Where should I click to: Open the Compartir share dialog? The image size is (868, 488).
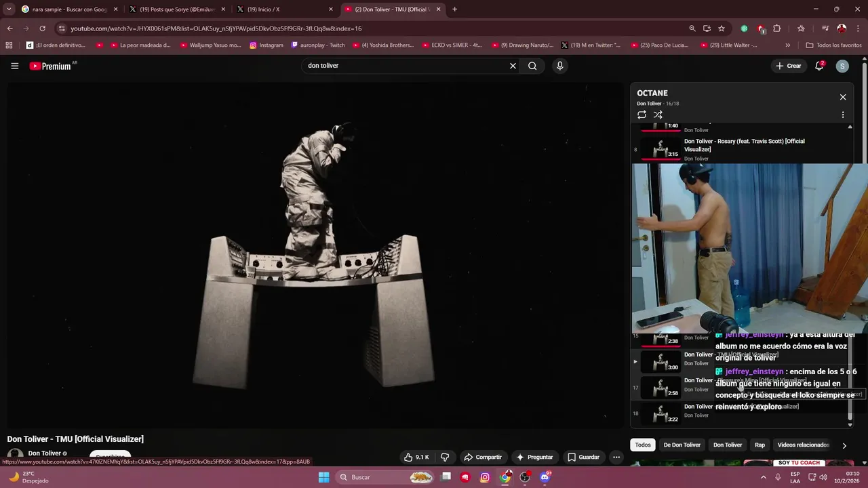pos(483,457)
